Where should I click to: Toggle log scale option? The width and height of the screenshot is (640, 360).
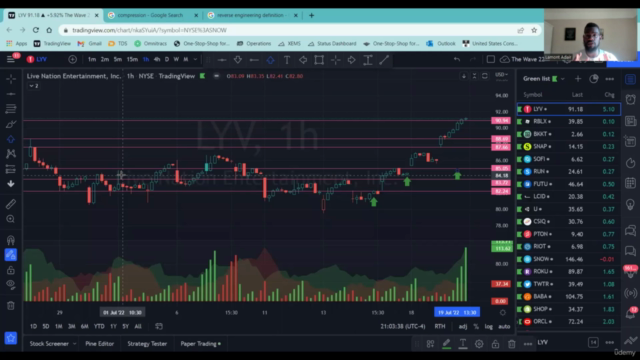(x=488, y=327)
